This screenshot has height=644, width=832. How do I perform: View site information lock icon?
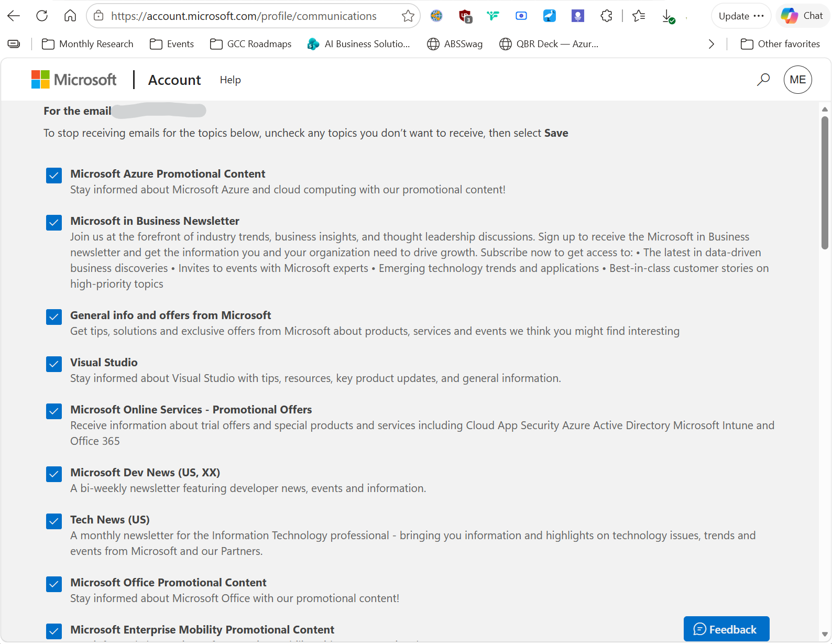click(98, 16)
